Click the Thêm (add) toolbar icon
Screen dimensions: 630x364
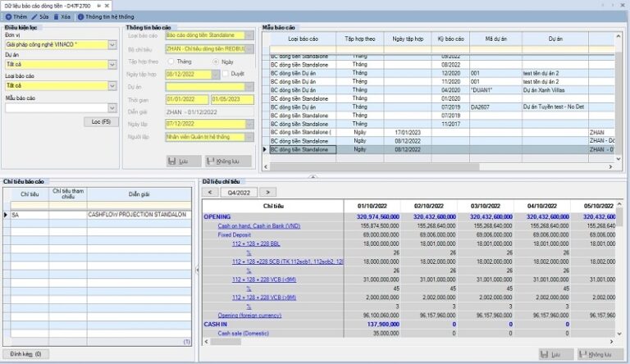pos(7,16)
